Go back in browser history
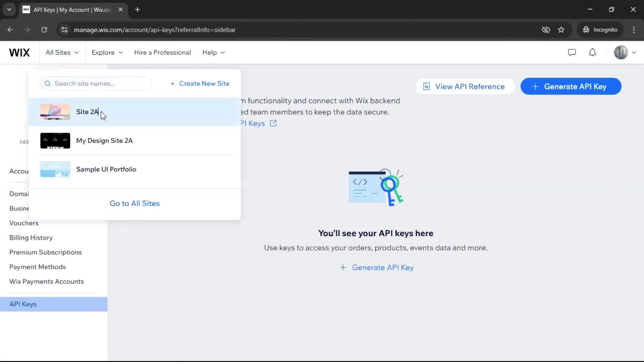The image size is (644, 362). (x=10, y=30)
